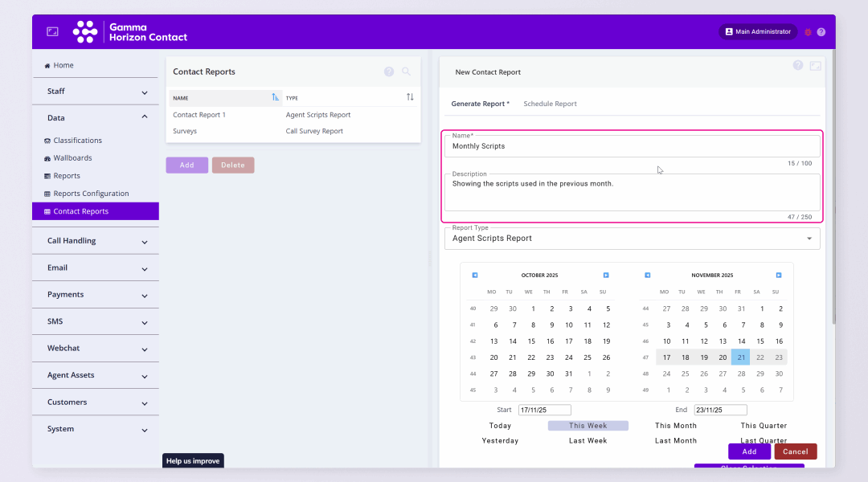
Task: Sort reports using the Name column sort icon
Action: click(276, 97)
